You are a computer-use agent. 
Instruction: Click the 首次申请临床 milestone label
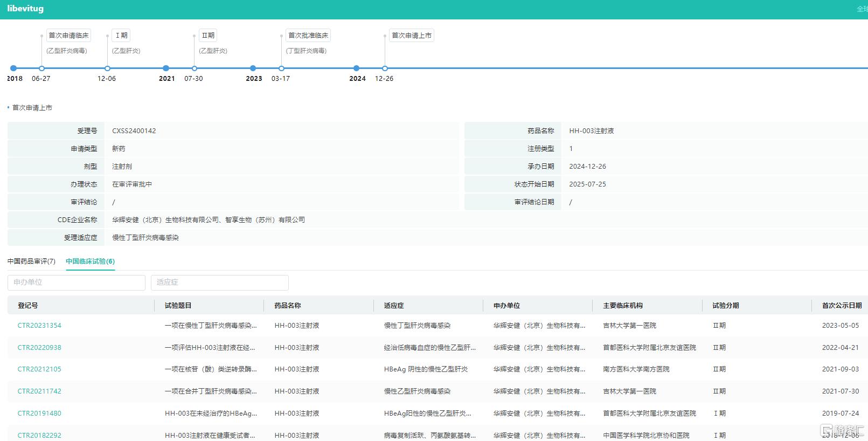coord(68,36)
